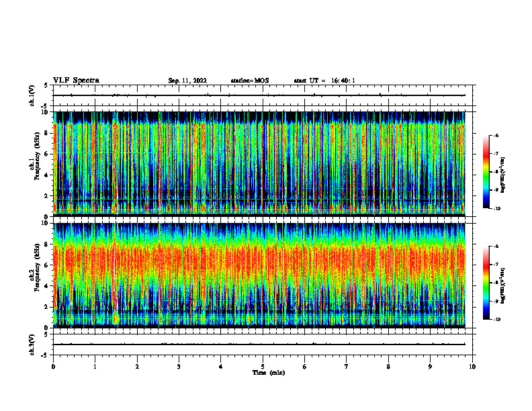
Task: Click time axis tick label "1"
Action: coord(95,367)
